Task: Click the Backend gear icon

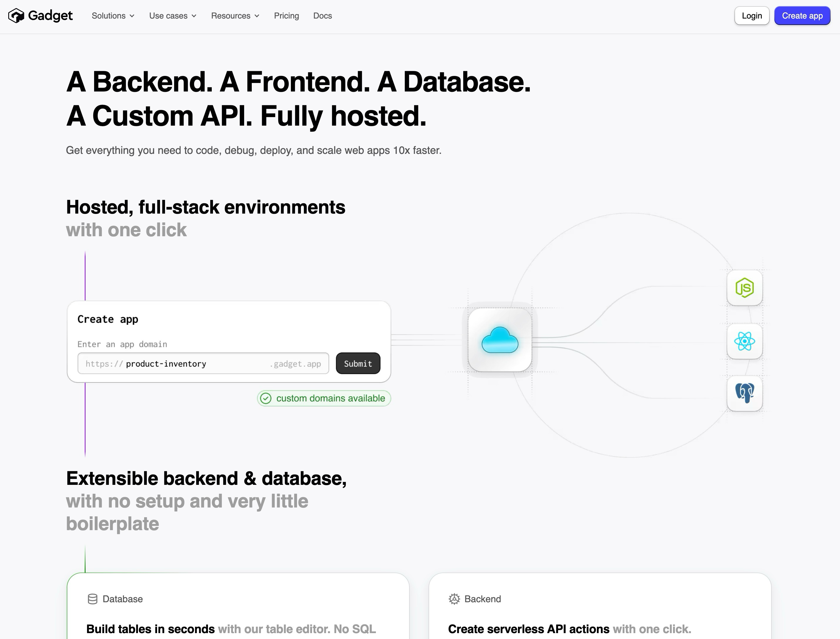Action: (x=454, y=599)
